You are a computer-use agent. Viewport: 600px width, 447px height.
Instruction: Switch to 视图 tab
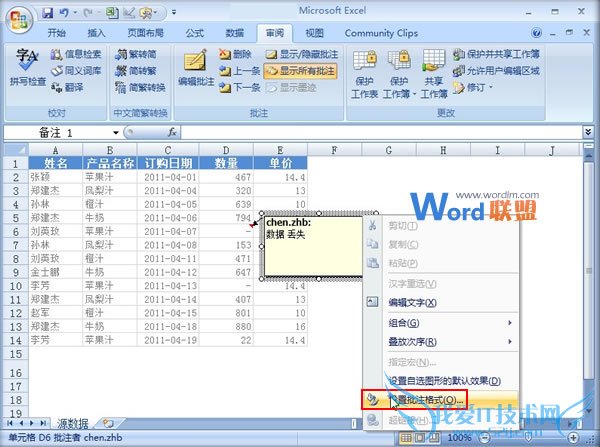pyautogui.click(x=314, y=33)
